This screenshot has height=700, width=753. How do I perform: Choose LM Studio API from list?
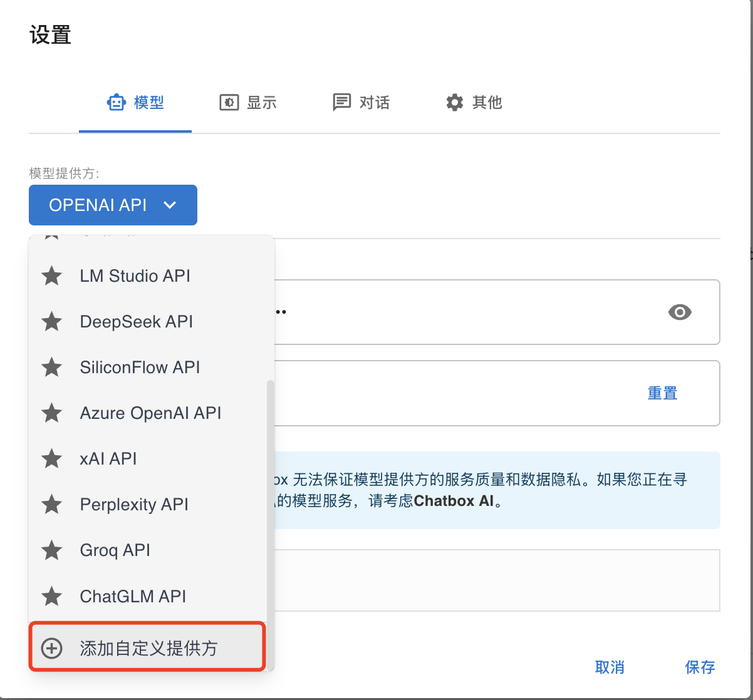[135, 276]
